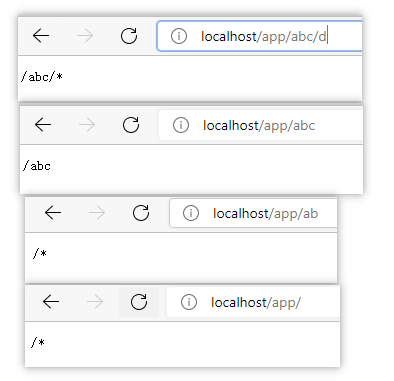Click back arrow in localhost/app/abc/d window

tap(41, 36)
